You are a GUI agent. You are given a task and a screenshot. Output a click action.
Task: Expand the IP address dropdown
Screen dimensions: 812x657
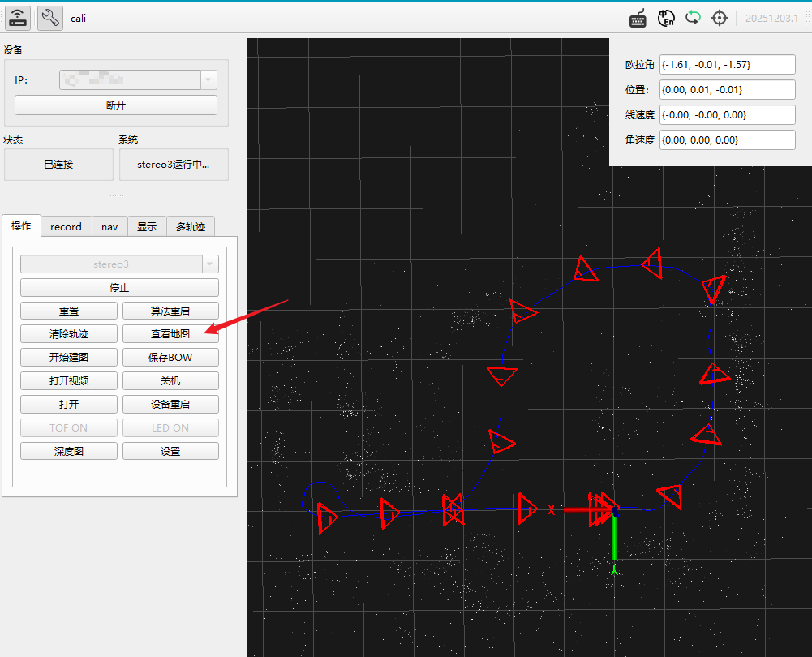click(x=208, y=79)
